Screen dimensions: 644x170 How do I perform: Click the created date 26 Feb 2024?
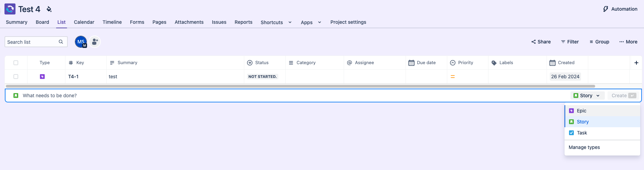click(x=565, y=77)
